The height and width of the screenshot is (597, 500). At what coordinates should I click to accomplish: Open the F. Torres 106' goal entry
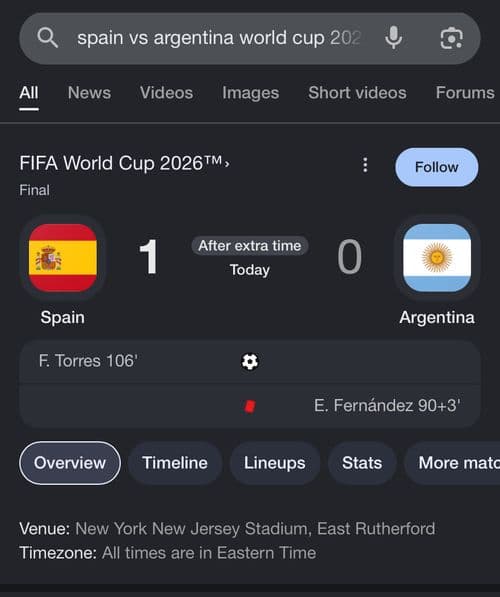pos(250,361)
